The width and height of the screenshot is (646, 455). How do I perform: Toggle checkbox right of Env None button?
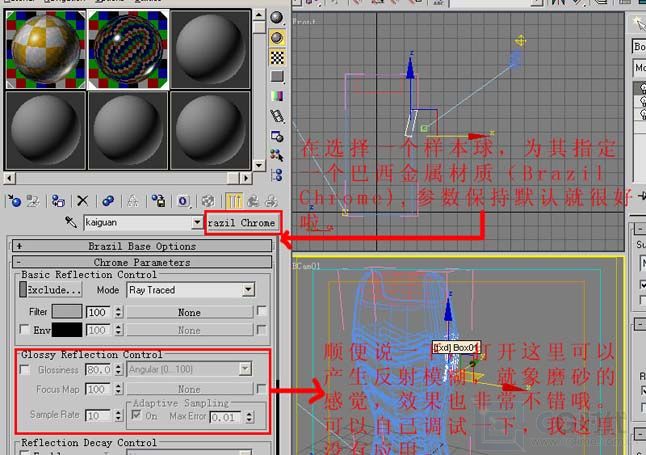(x=261, y=330)
